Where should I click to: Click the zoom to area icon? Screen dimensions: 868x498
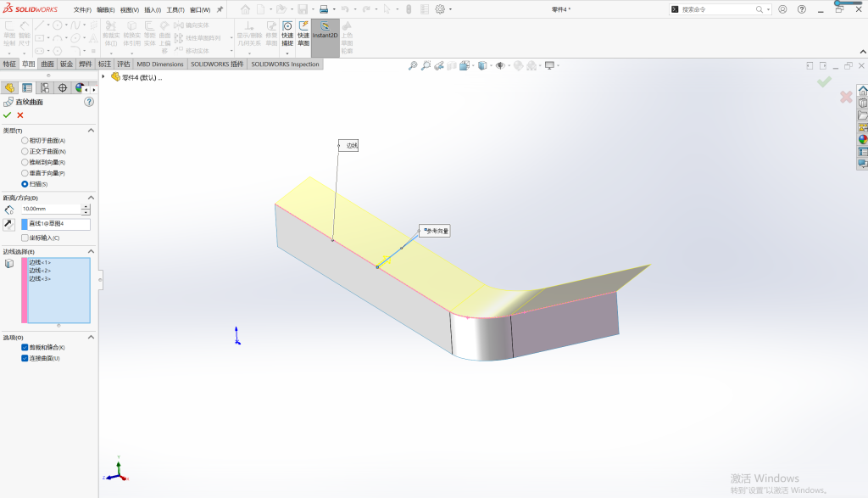click(426, 65)
